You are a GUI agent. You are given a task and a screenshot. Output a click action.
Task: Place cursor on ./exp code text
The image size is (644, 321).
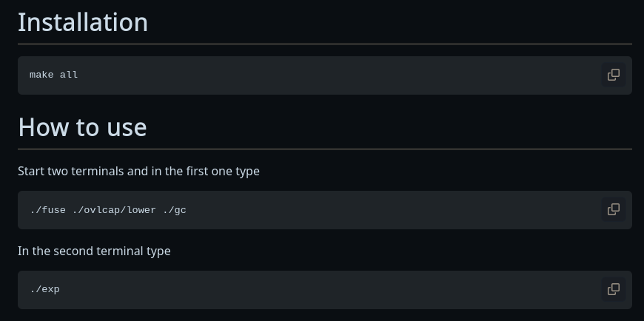(44, 289)
